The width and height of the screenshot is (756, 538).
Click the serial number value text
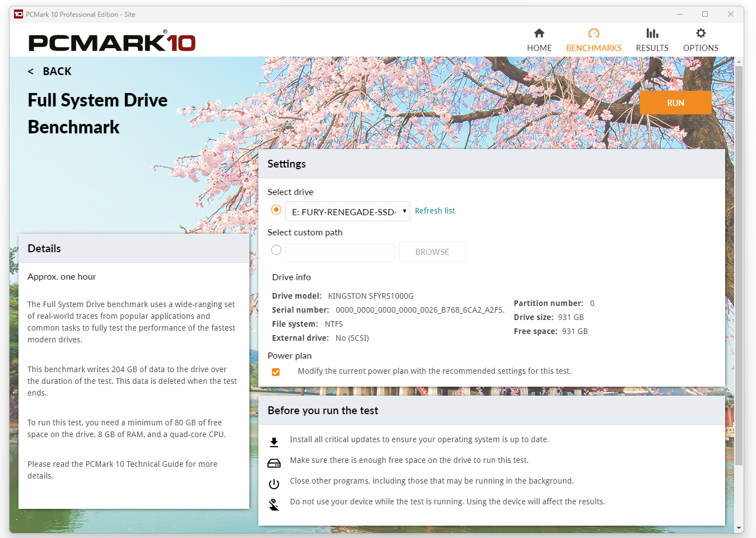tap(420, 310)
